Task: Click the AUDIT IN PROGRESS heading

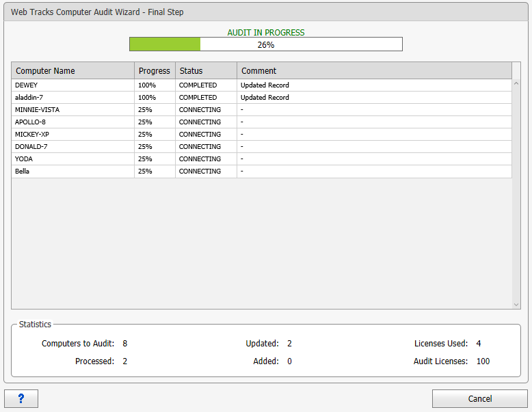Action: (x=266, y=33)
